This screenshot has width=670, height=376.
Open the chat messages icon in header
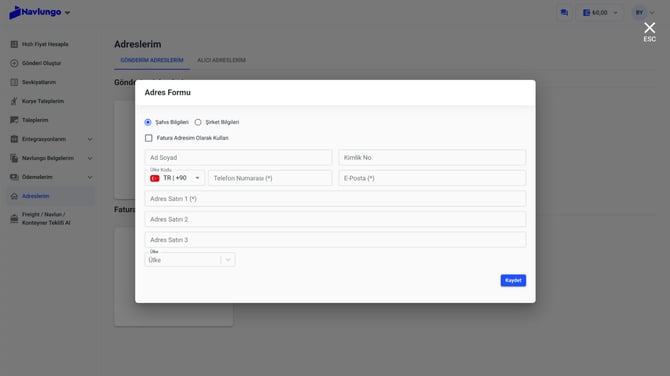564,13
